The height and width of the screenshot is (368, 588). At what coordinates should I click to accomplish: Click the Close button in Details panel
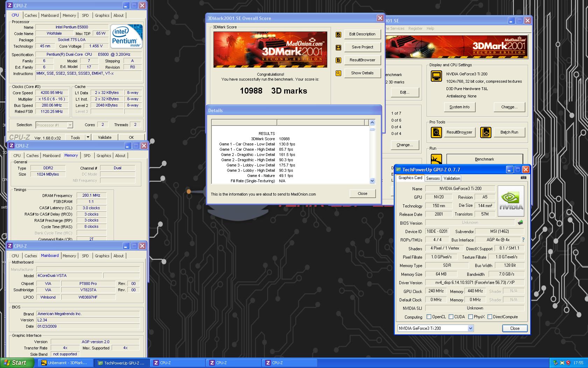click(x=362, y=193)
